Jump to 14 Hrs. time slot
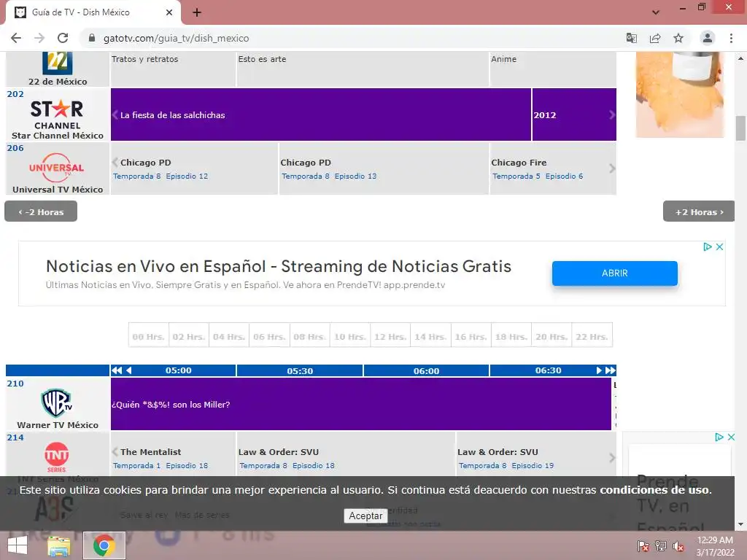This screenshot has width=747, height=560. [430, 337]
